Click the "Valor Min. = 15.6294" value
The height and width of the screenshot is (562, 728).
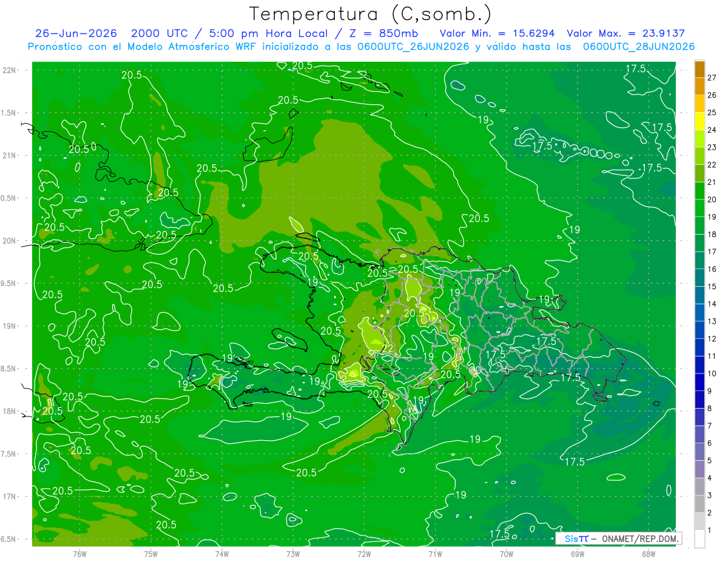click(497, 33)
